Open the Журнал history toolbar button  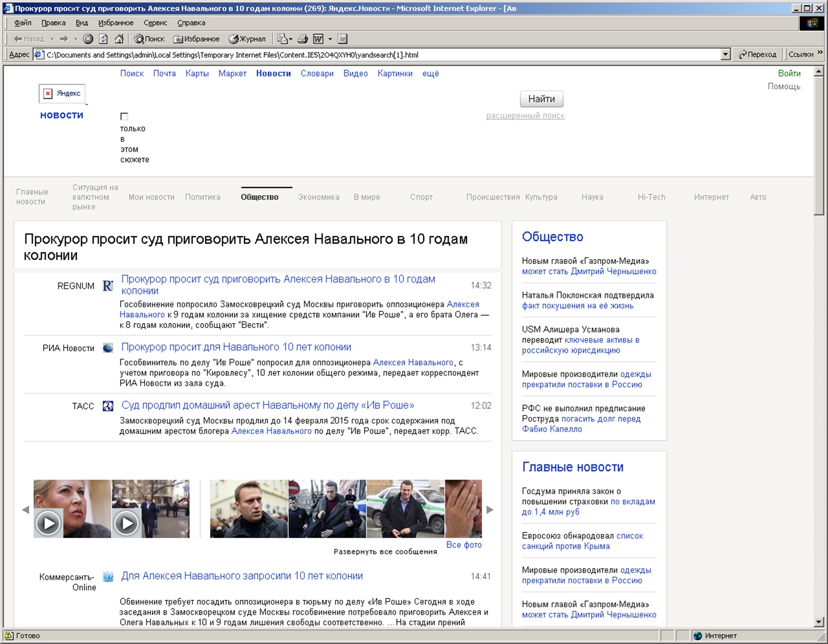[247, 39]
